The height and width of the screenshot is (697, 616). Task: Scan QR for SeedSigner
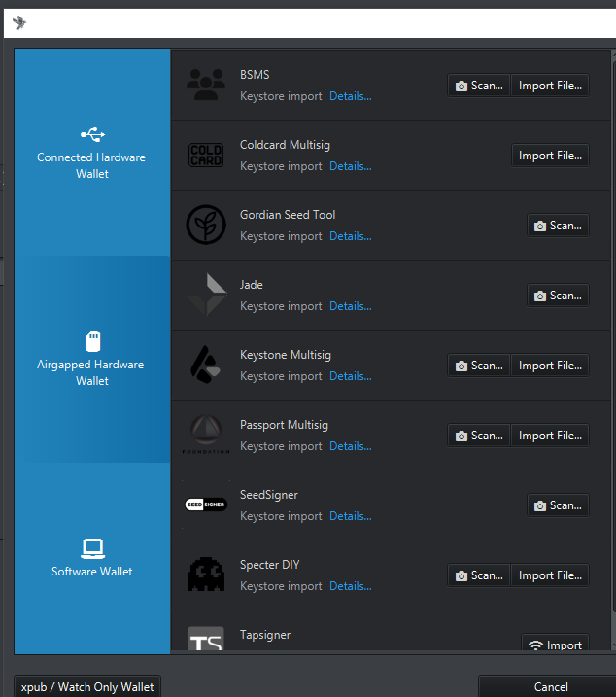[559, 505]
